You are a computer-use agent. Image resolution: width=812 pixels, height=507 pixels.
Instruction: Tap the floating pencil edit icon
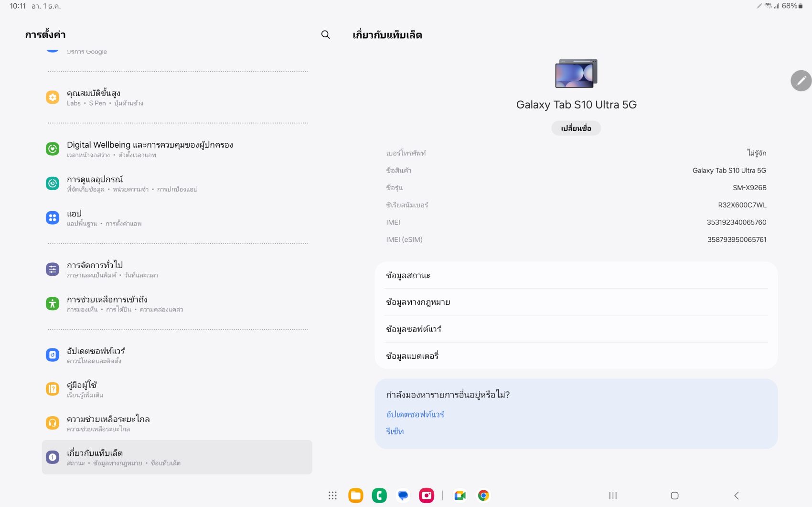tap(801, 81)
